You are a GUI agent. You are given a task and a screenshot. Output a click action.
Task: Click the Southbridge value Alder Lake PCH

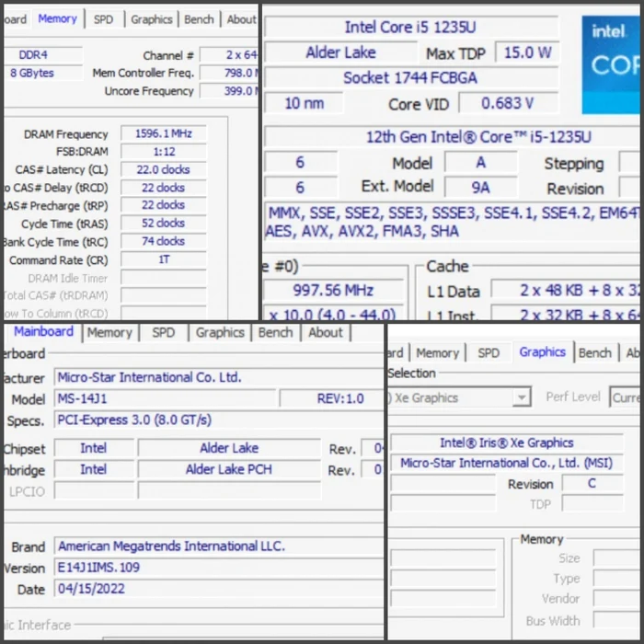click(x=229, y=469)
